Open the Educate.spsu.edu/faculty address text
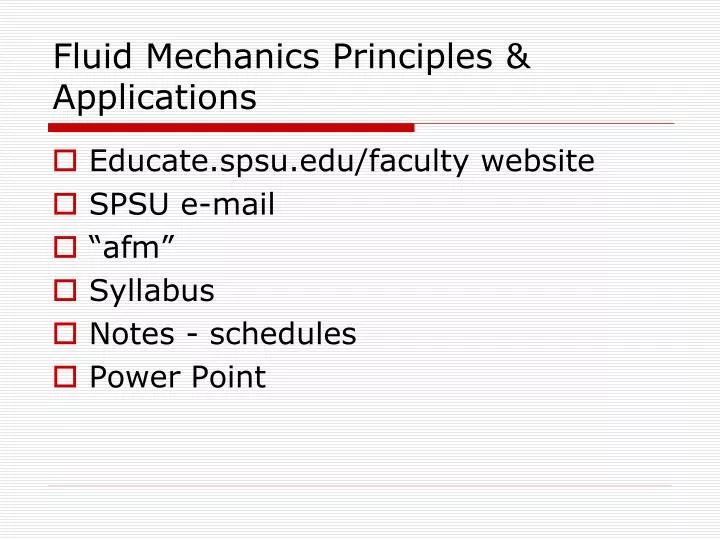 click(x=279, y=162)
